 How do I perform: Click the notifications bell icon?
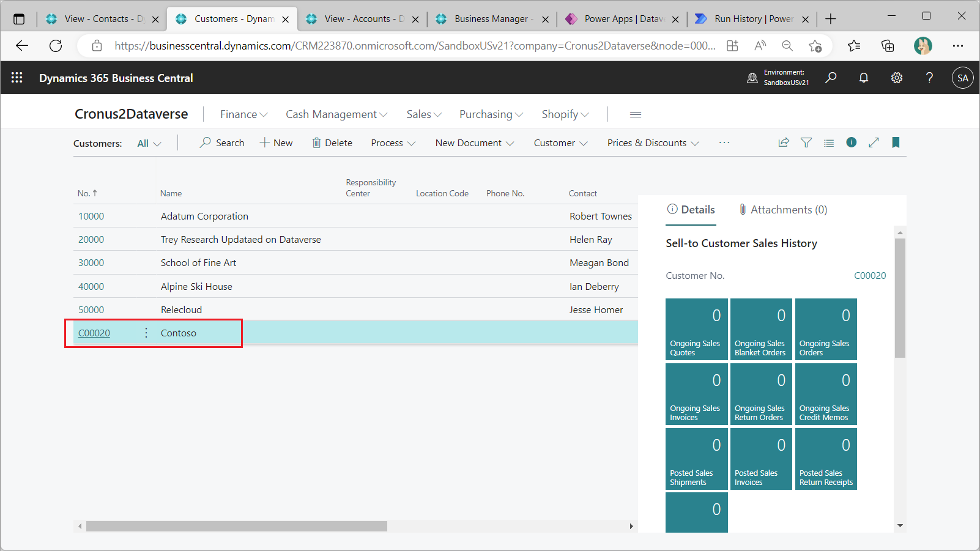(x=863, y=78)
